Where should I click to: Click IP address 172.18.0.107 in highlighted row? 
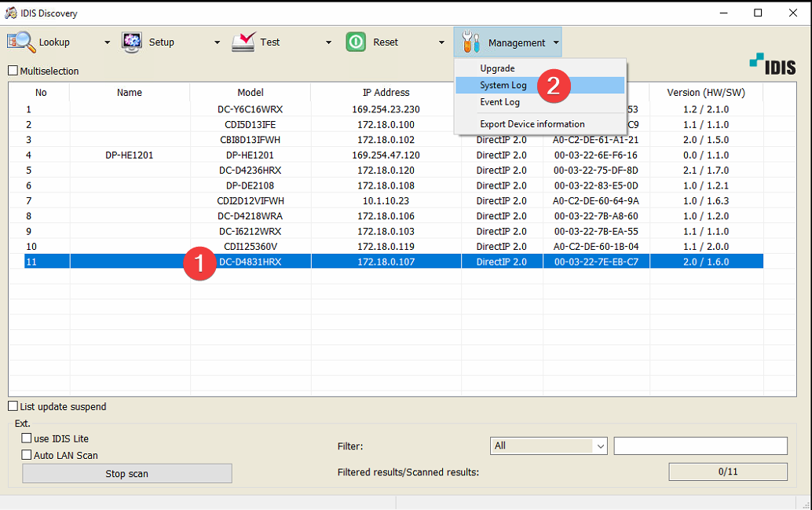click(386, 262)
